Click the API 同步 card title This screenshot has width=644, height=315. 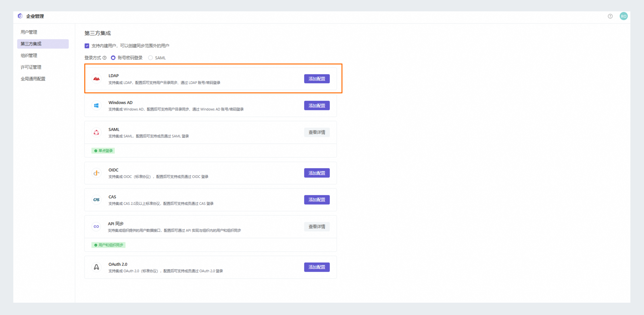point(116,224)
